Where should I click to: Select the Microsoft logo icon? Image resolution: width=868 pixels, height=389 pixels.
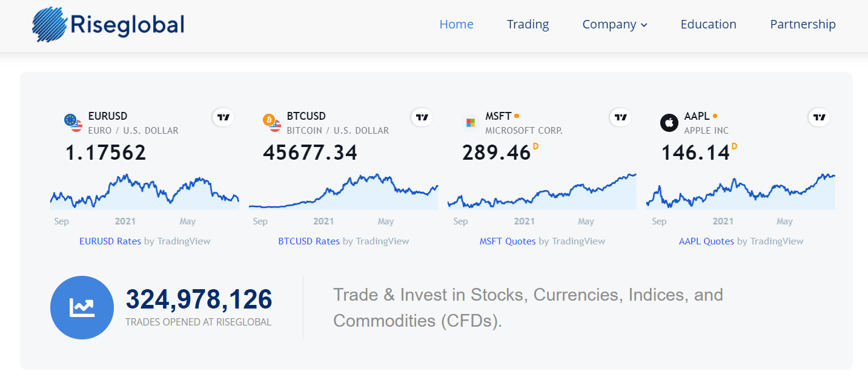pyautogui.click(x=470, y=123)
